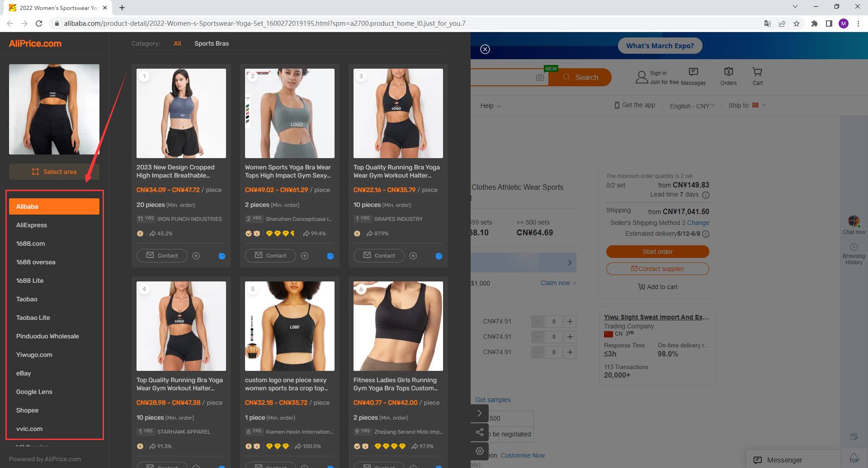868x468 pixels.
Task: Open Chrome tab search chevron
Action: pyautogui.click(x=795, y=7)
